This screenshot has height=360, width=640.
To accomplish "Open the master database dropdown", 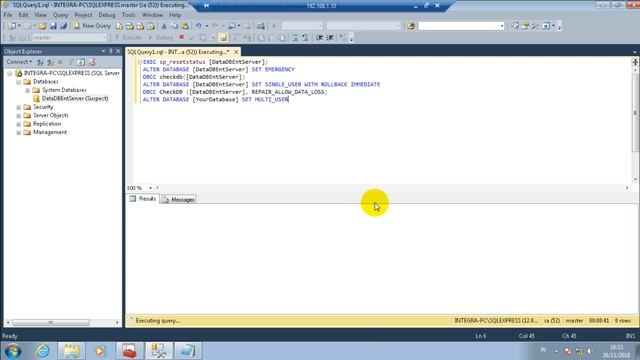I will coord(104,37).
